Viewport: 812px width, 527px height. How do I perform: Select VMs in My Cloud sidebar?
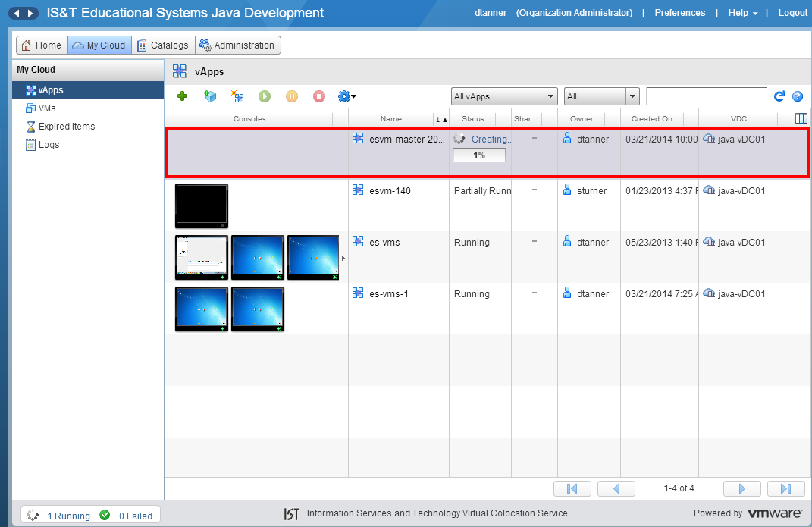[x=47, y=108]
